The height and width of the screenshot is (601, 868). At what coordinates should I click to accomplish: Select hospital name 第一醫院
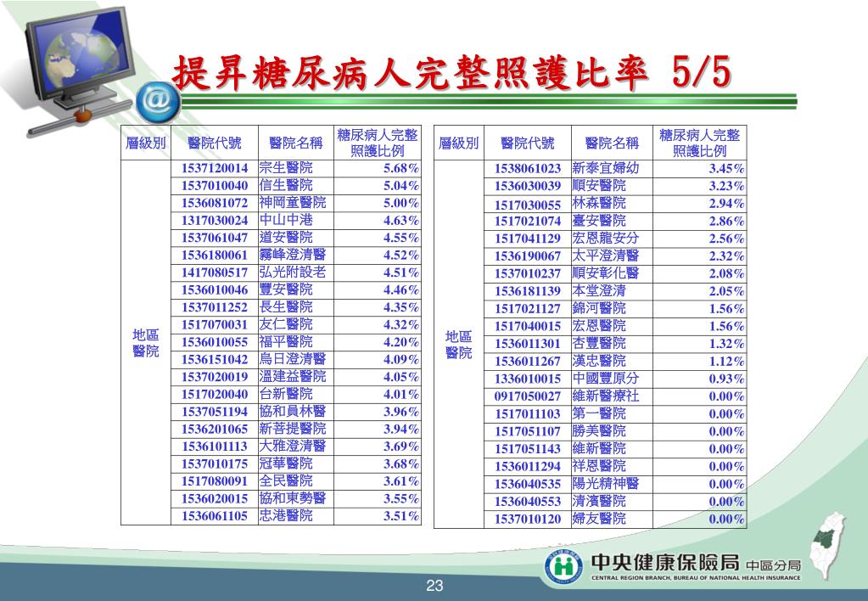pos(599,413)
